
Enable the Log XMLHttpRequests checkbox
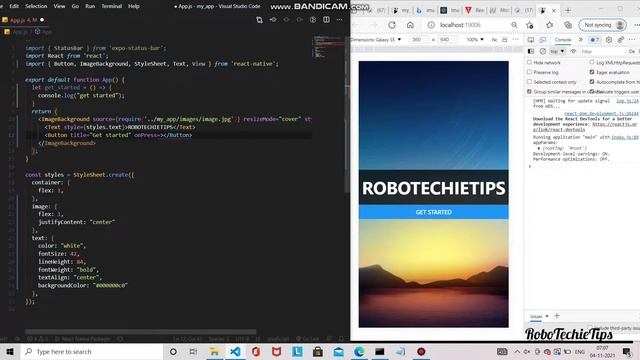coord(592,62)
